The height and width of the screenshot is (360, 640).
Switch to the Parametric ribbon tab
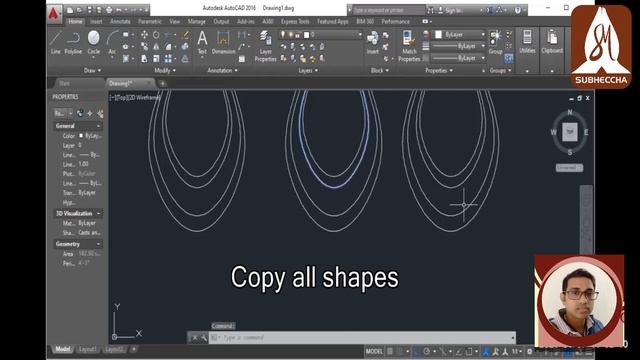(150, 22)
